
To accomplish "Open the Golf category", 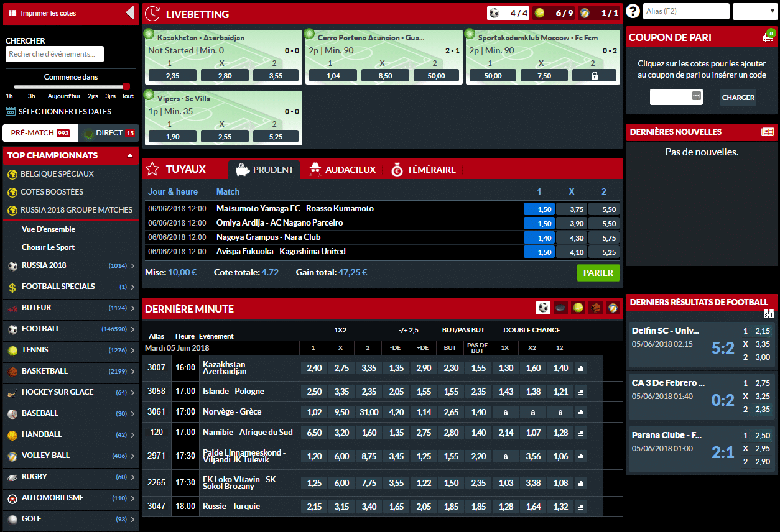I will 71,519.
